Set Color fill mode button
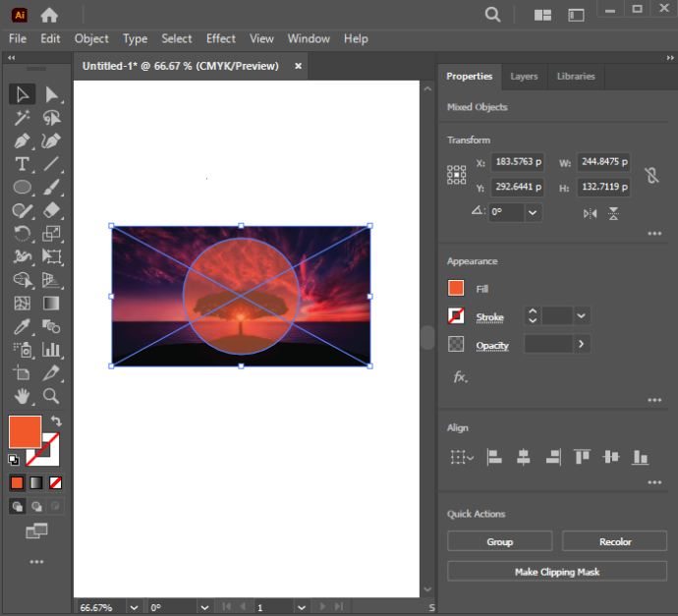This screenshot has height=616, width=678. pos(17,482)
